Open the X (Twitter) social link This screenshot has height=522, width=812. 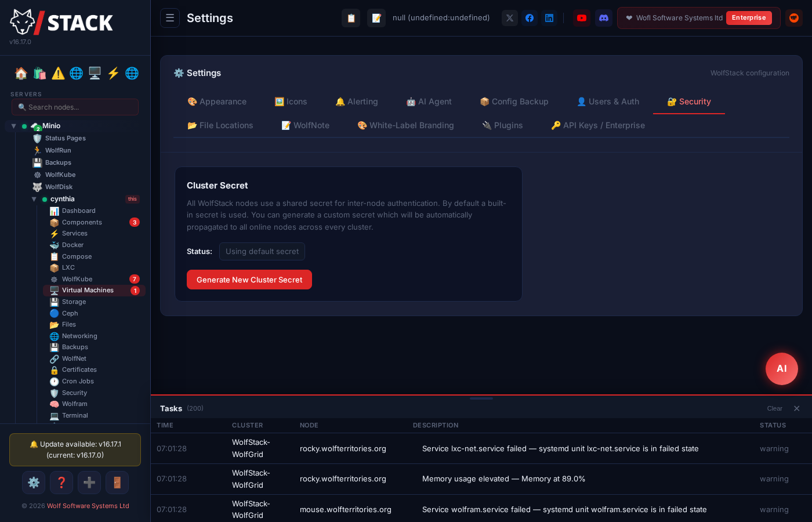(x=510, y=18)
